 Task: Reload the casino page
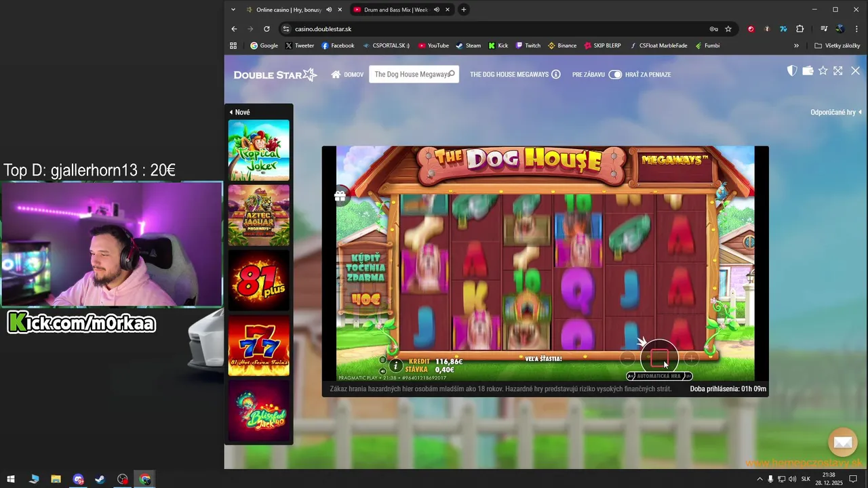267,29
